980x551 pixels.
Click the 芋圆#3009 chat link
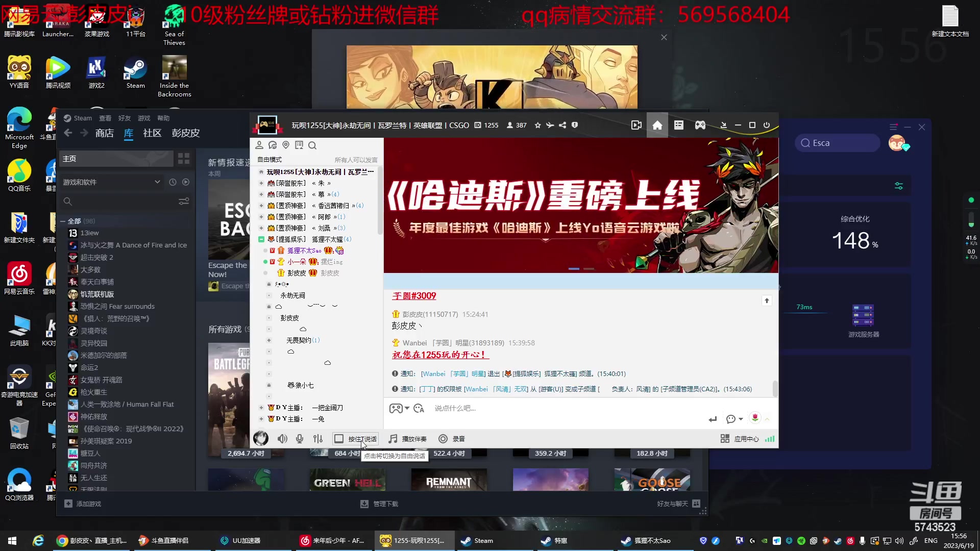[414, 296]
